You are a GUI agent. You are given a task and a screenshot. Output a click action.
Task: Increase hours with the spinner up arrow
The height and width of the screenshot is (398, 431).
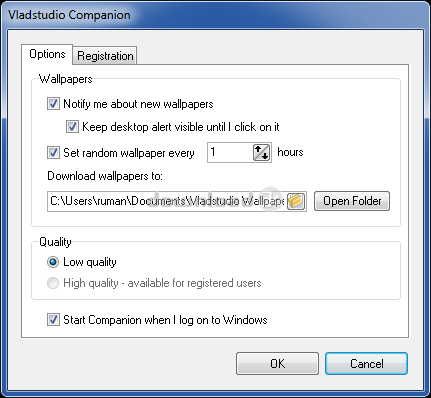pyautogui.click(x=258, y=149)
